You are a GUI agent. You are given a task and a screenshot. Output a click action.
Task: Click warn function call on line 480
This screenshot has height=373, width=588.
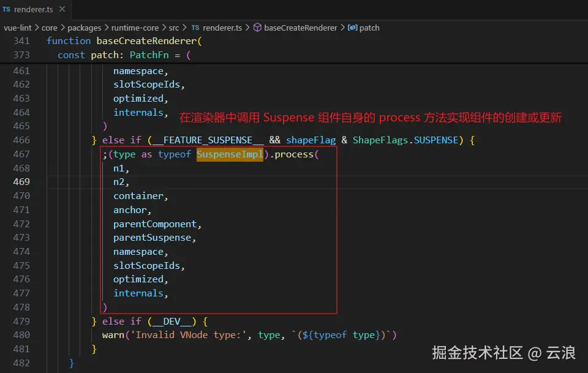pos(113,335)
